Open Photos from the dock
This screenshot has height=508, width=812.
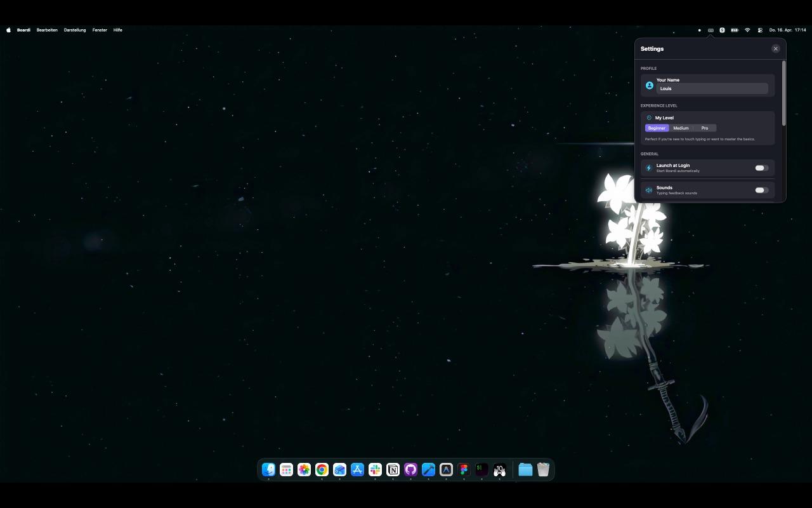304,469
